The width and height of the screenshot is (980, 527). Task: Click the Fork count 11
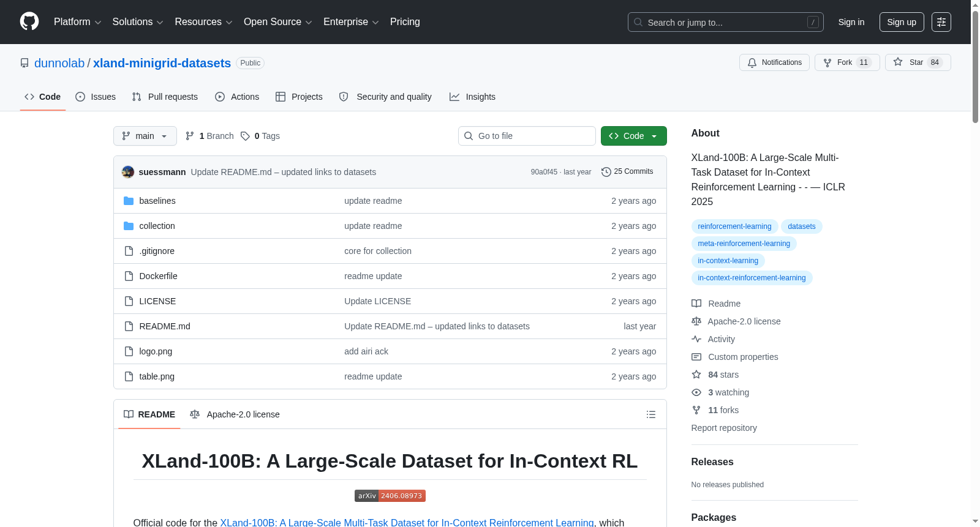click(x=864, y=62)
